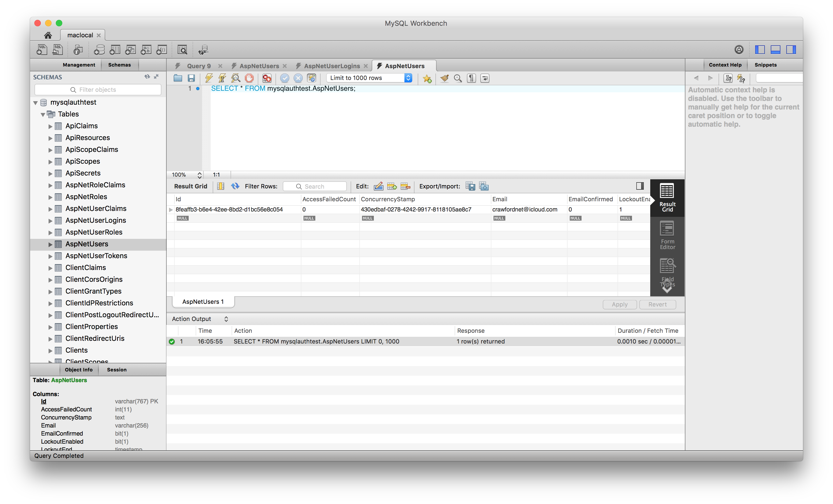Switch to the Form Editor view
Image resolution: width=833 pixels, height=504 pixels.
[x=667, y=235]
